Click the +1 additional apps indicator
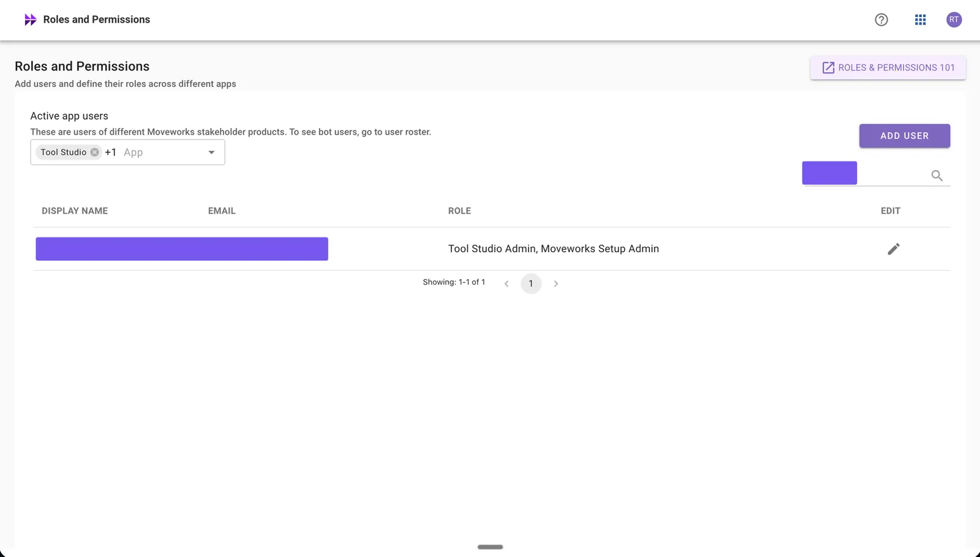The width and height of the screenshot is (980, 557). click(110, 152)
